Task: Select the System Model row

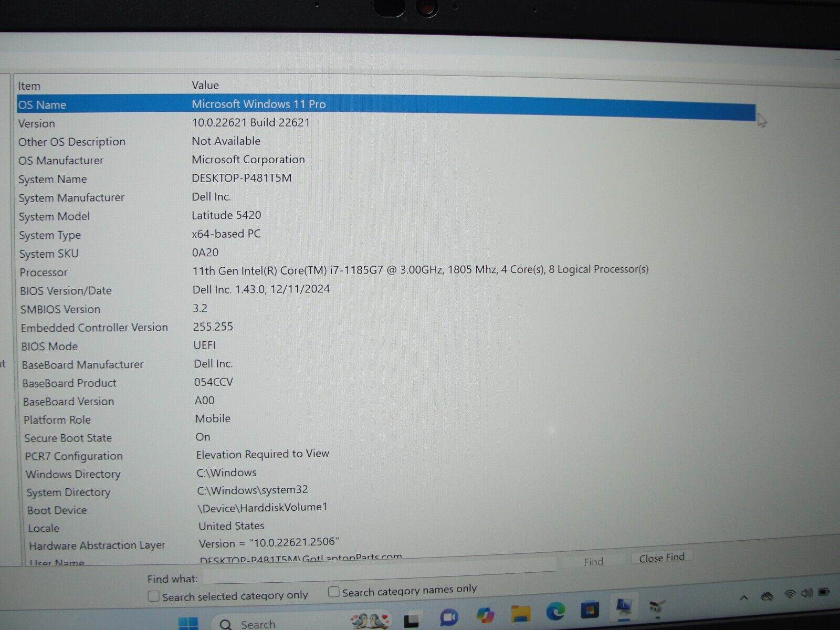Action: (x=54, y=216)
